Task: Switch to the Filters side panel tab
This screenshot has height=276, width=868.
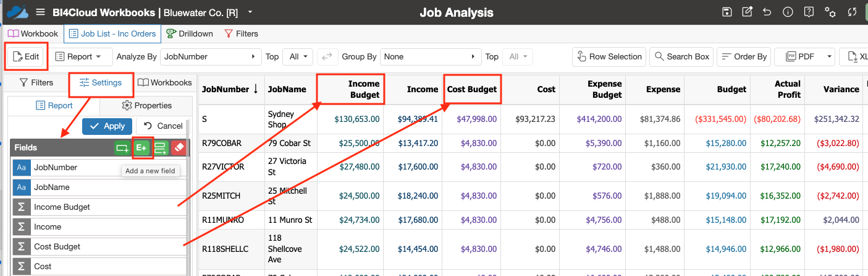Action: (x=36, y=82)
